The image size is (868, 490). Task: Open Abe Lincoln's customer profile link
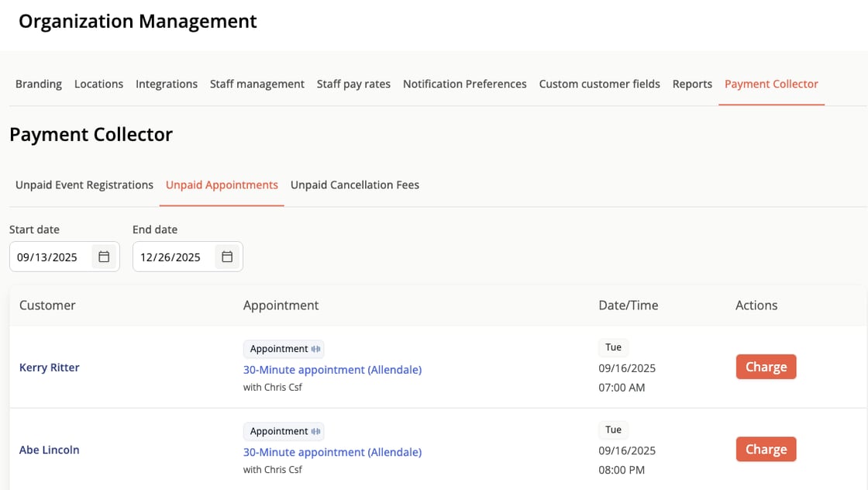point(50,450)
